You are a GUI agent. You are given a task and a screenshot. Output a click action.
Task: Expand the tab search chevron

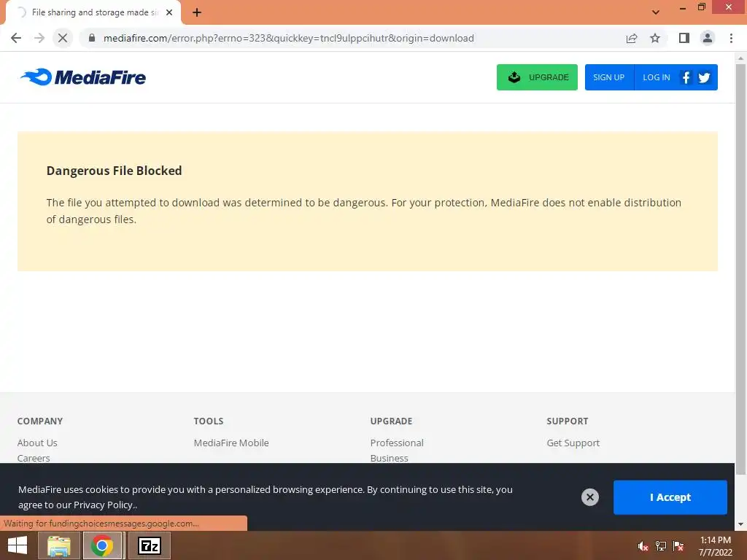pyautogui.click(x=656, y=12)
